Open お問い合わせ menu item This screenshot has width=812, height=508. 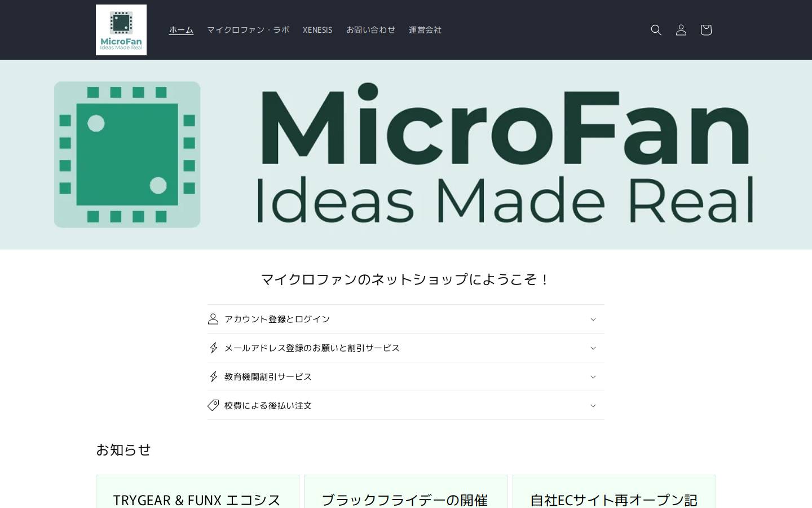click(370, 30)
